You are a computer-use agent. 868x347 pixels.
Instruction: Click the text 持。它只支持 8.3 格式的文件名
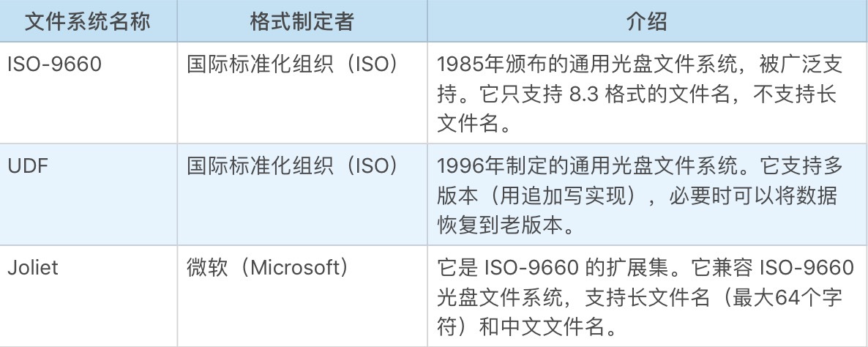click(x=585, y=94)
